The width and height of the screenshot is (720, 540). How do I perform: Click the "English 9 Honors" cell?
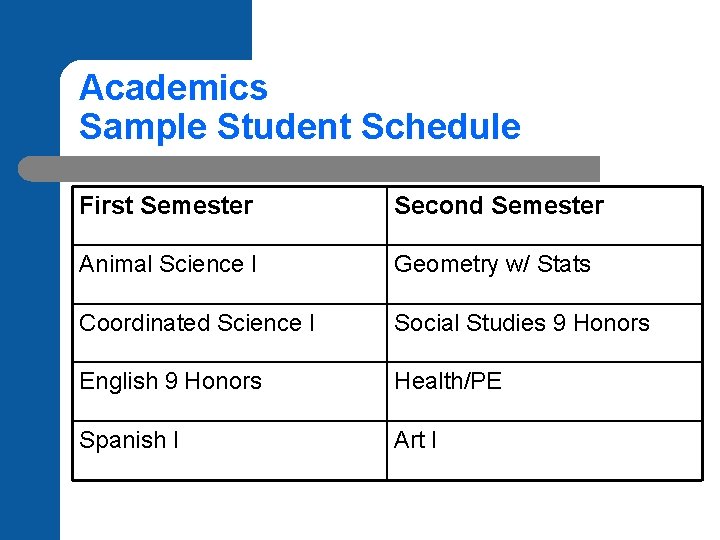170,382
